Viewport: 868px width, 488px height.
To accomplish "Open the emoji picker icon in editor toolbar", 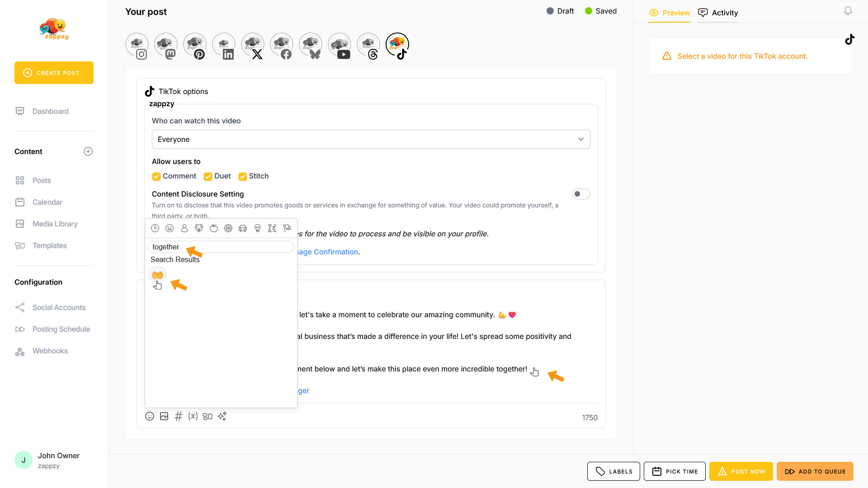I will point(150,416).
